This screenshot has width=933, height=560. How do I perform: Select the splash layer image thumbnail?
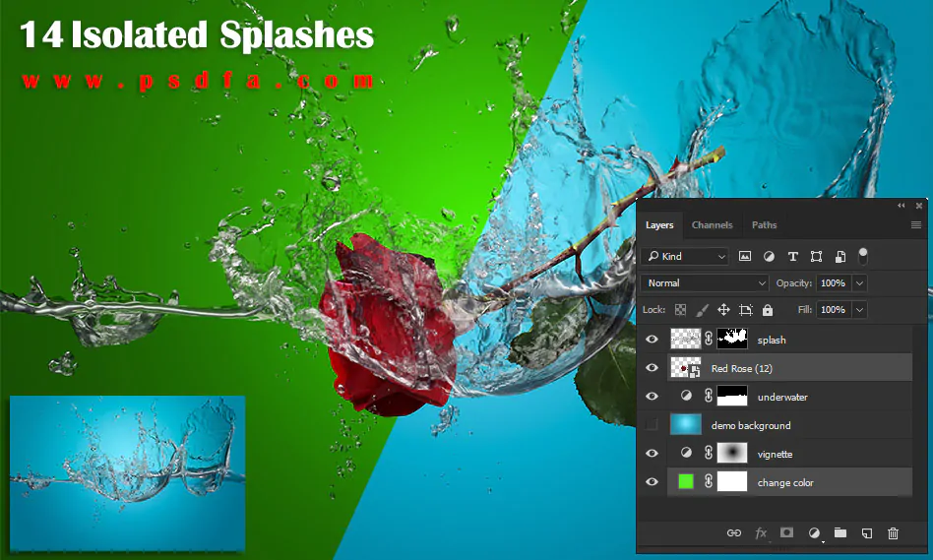[685, 339]
